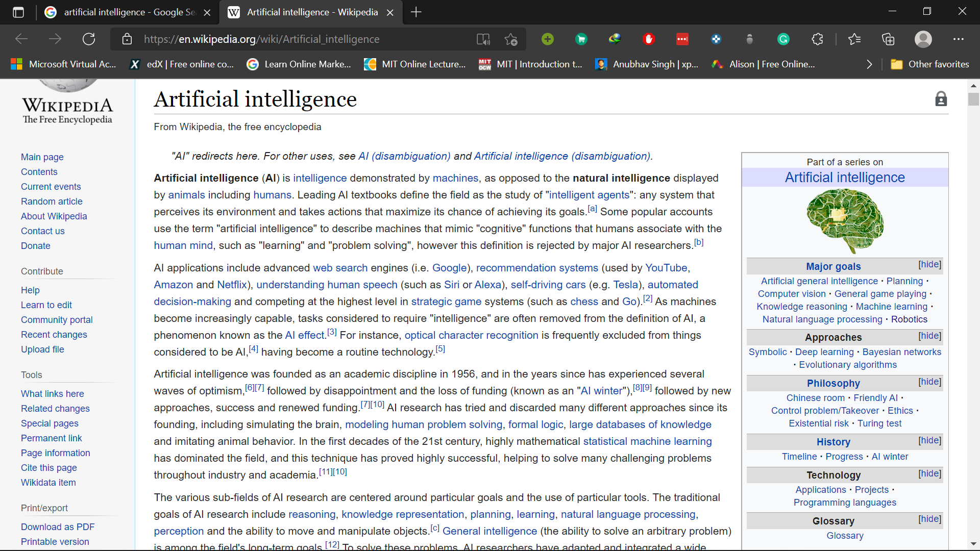Expand the favorites bar overflow chevron
The width and height of the screenshot is (980, 551).
(x=869, y=64)
